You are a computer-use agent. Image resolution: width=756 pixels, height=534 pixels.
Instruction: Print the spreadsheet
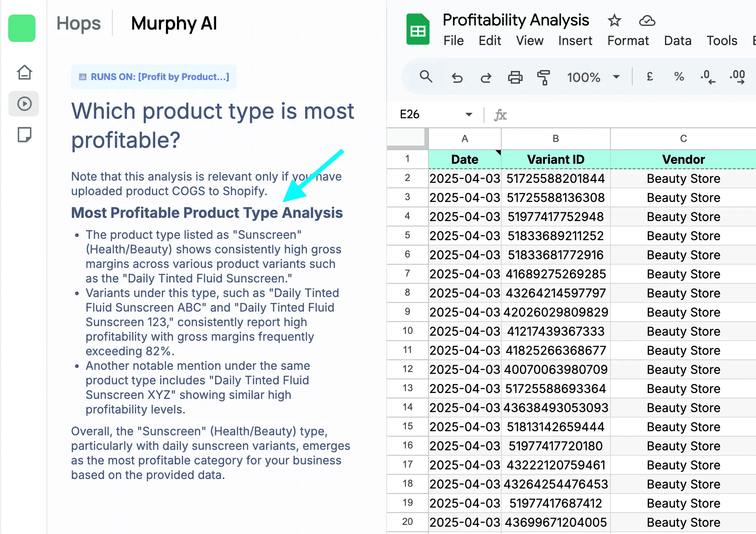click(515, 77)
